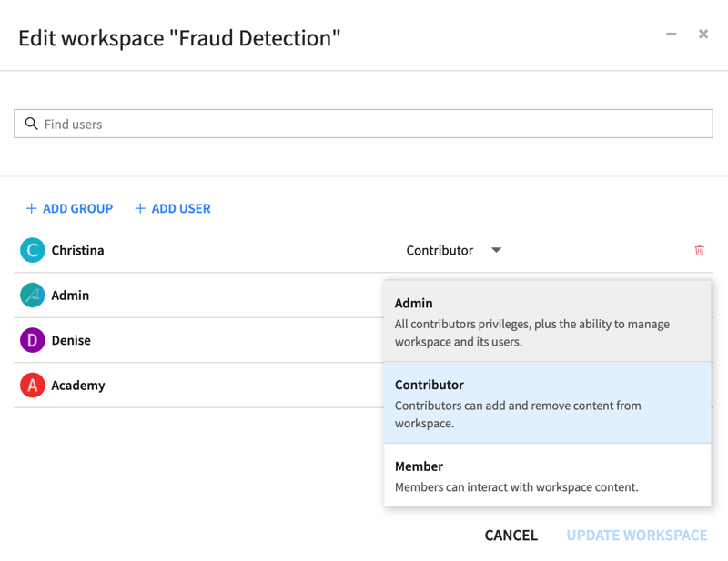
Task: Delete Christina using the red trash icon
Action: [699, 250]
